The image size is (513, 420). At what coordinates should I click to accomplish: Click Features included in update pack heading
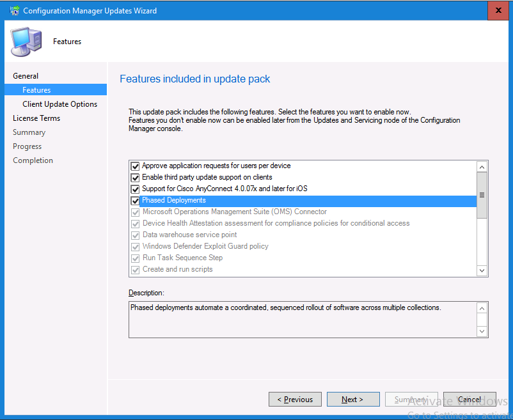coord(195,79)
